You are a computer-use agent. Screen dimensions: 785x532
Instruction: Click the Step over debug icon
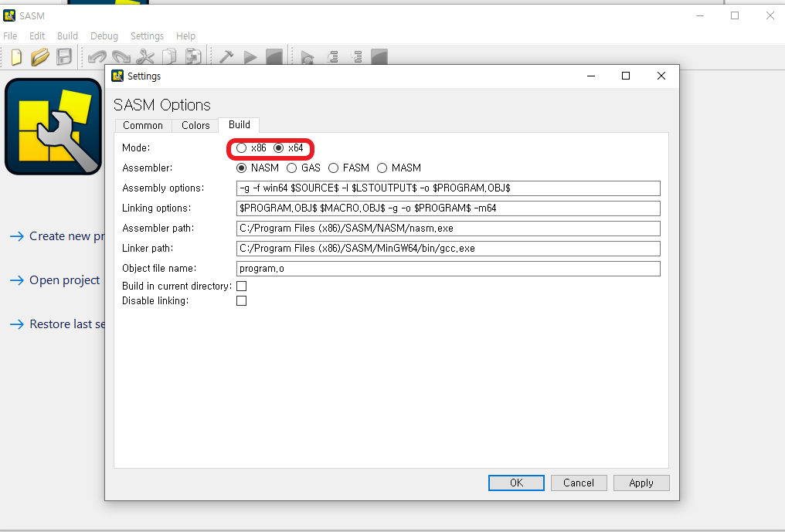(332, 57)
